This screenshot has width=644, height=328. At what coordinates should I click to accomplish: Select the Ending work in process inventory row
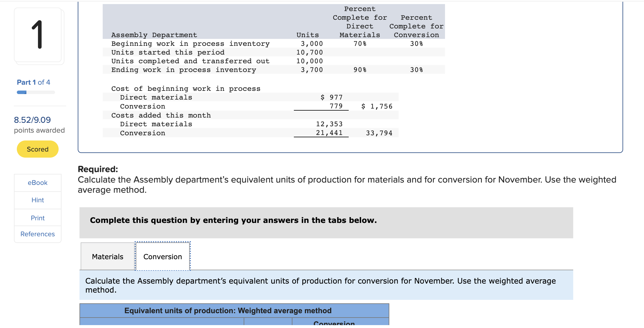click(183, 70)
